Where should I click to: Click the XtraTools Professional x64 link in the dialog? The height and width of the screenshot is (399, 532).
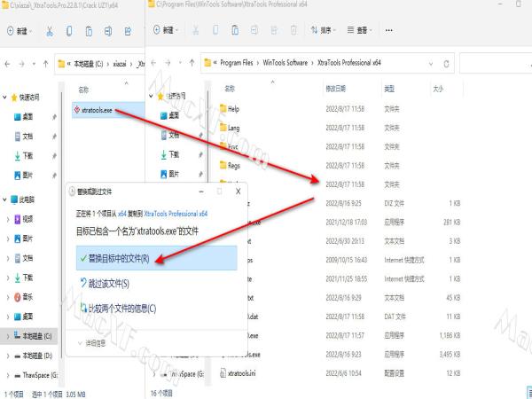tap(176, 214)
